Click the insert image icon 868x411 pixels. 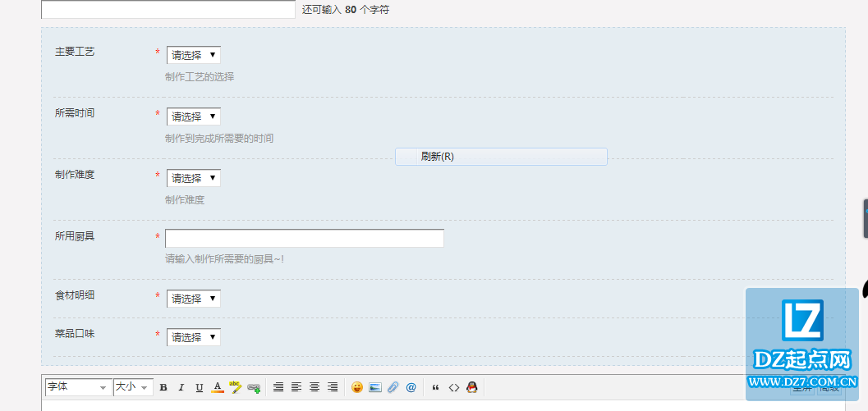click(x=375, y=387)
